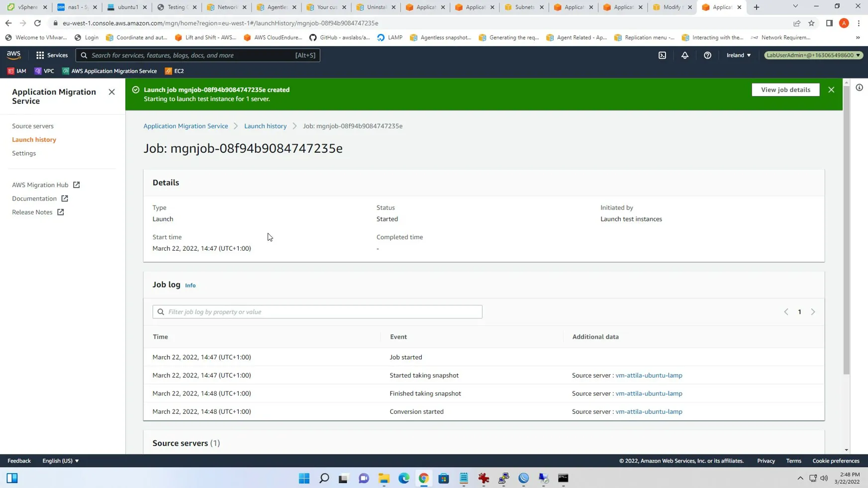This screenshot has height=488, width=868.
Task: Open the Launch history breadcrumb link
Action: coord(265,126)
